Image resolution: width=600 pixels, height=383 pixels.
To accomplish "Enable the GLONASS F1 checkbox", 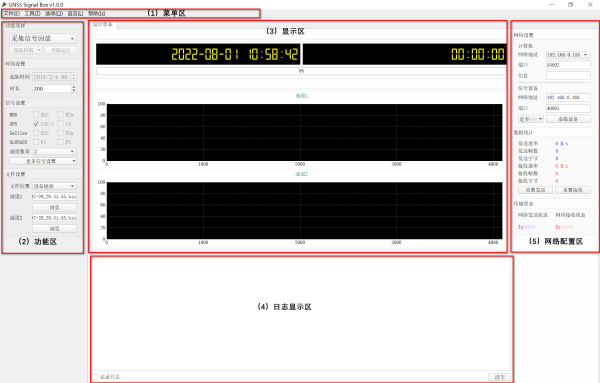I will [36, 142].
